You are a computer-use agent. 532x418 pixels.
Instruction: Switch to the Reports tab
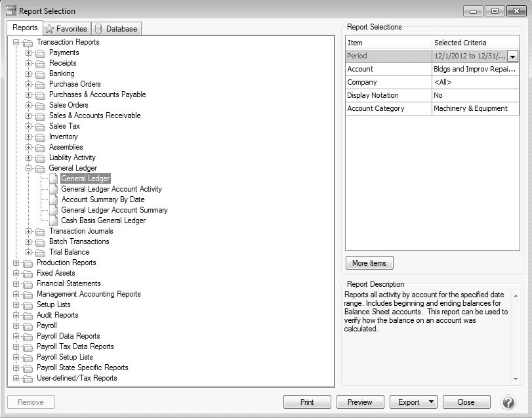(x=25, y=28)
